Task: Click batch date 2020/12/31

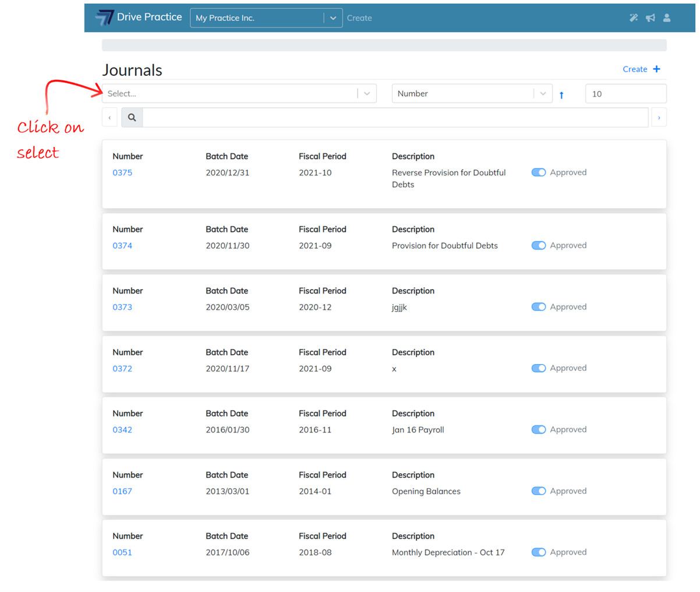Action: click(228, 172)
